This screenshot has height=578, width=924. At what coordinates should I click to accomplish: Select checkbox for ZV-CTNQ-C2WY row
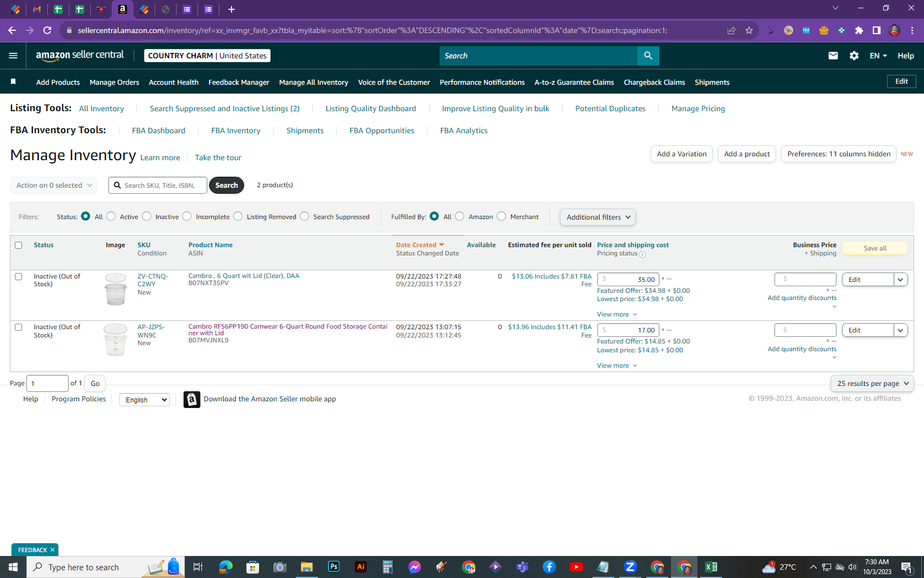coord(19,277)
